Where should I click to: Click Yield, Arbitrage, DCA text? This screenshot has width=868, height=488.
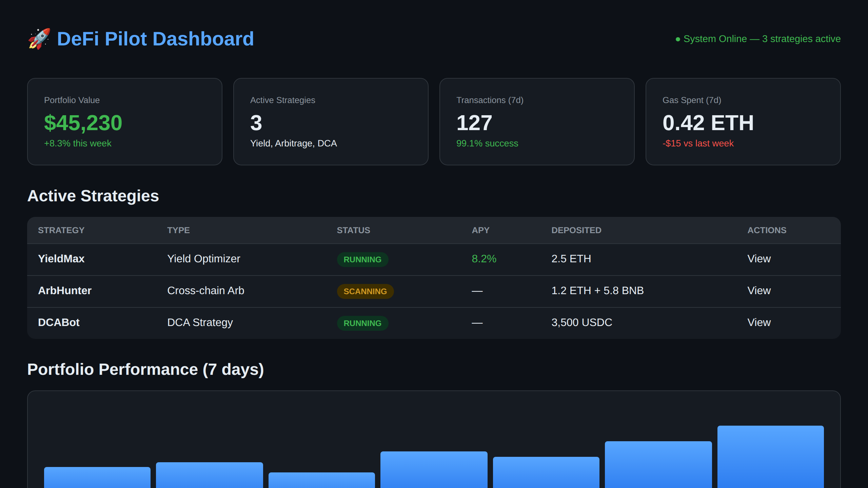pos(294,143)
